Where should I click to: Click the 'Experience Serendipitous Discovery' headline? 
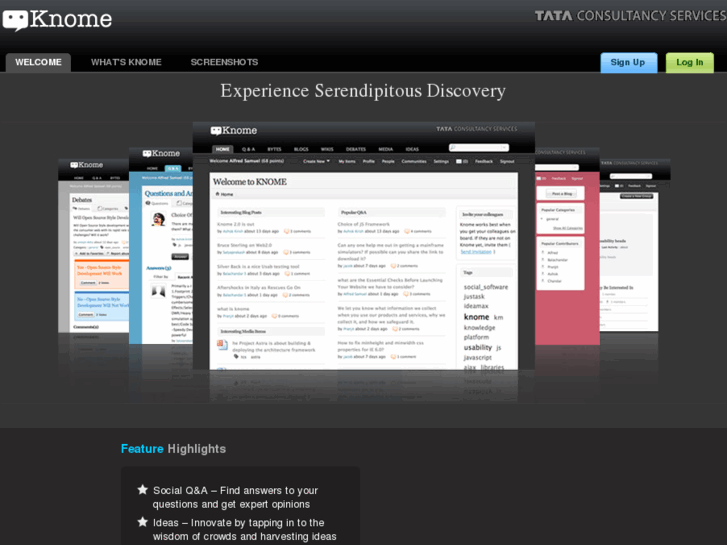pyautogui.click(x=363, y=91)
